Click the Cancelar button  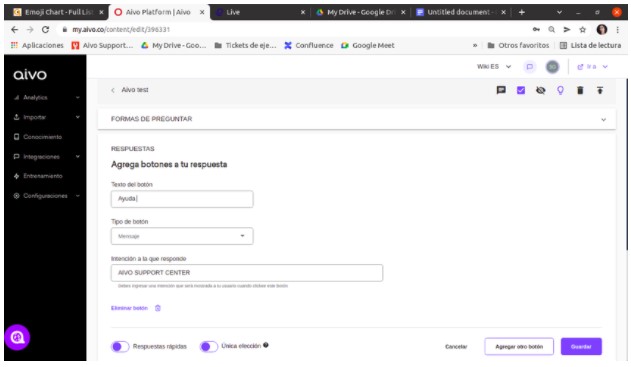(x=456, y=346)
